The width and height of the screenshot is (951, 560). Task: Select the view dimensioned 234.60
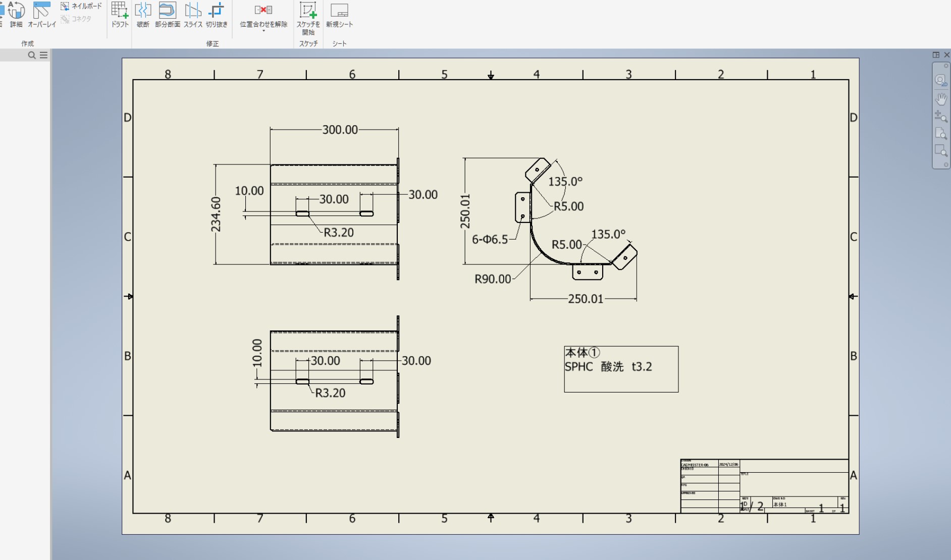pos(334,219)
